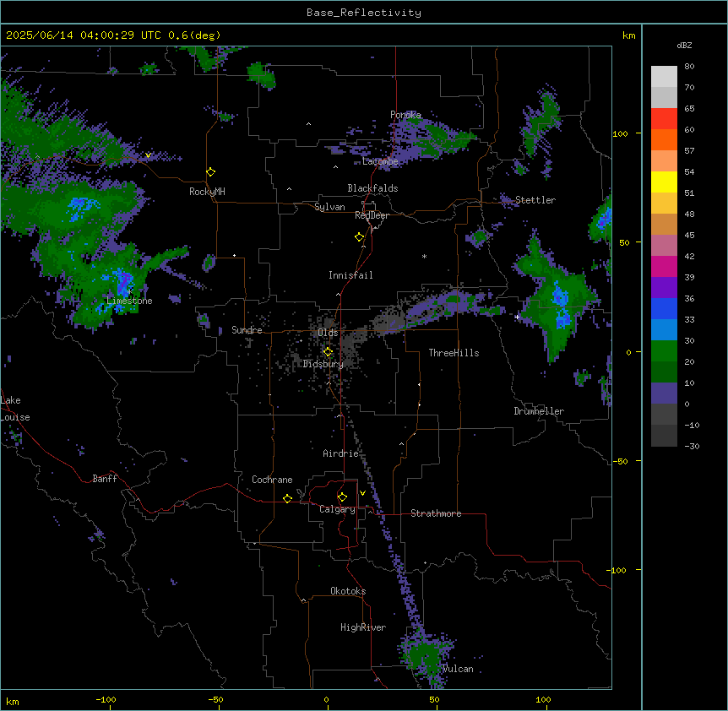This screenshot has height=711, width=728.
Task: Click the Strathmore city label
Action: pos(436,513)
